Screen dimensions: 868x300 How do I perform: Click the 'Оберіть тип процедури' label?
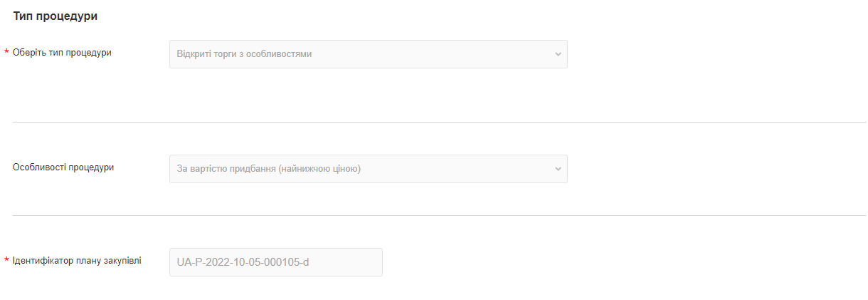click(62, 53)
